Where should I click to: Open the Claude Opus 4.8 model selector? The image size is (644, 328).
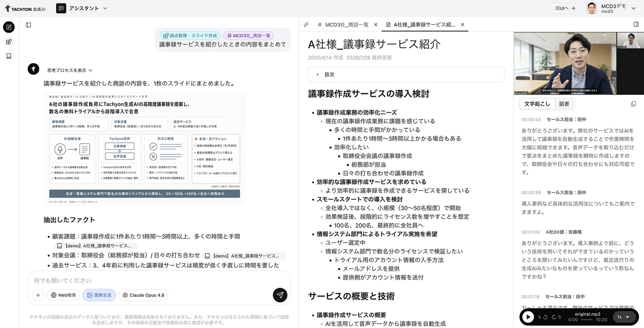click(143, 295)
